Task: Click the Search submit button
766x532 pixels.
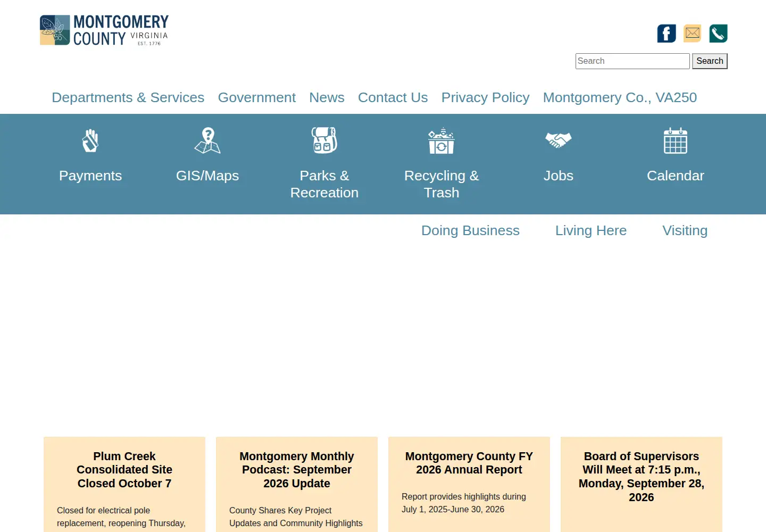Action: tap(710, 61)
